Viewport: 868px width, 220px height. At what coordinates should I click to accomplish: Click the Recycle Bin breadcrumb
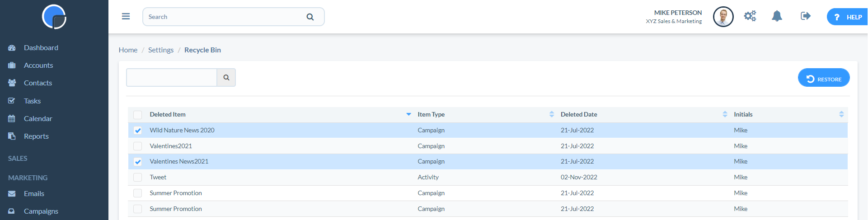(x=202, y=50)
